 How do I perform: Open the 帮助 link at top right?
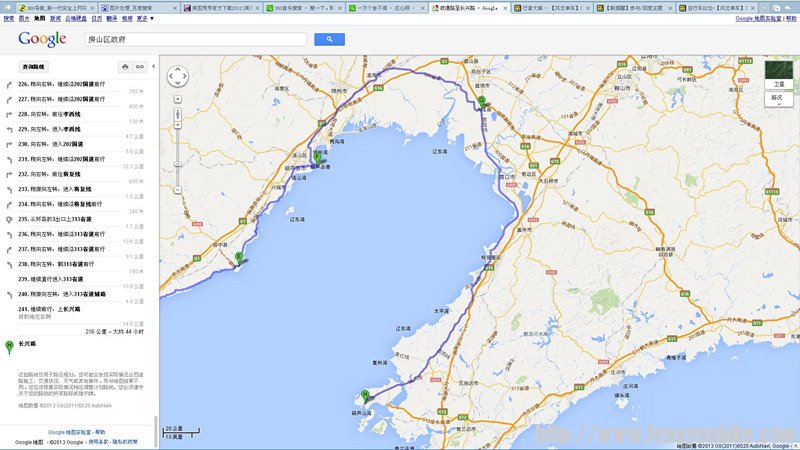[789, 18]
